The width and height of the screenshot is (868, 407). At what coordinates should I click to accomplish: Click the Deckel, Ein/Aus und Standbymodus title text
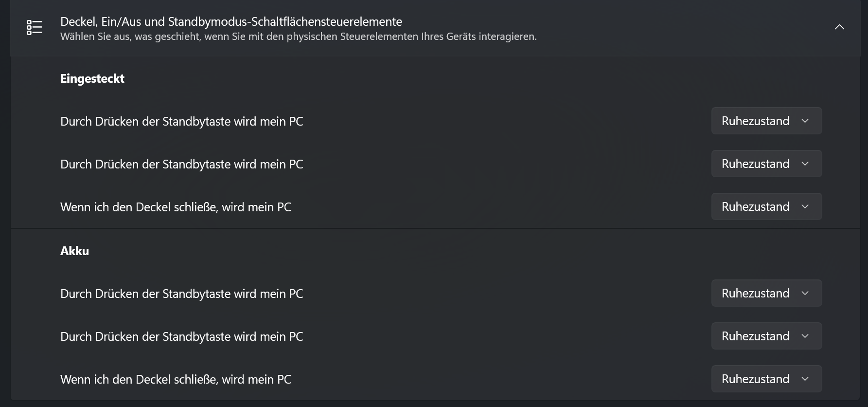coord(231,21)
